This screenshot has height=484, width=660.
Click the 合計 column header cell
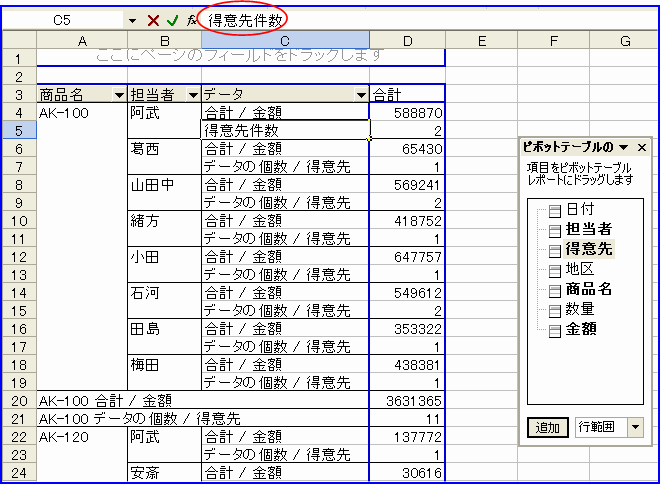[407, 95]
